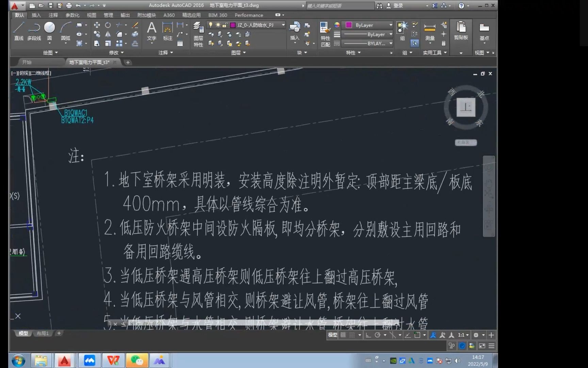588x368 pixels.
Task: Switch to the 插入 ribbon tab
Action: (x=36, y=15)
